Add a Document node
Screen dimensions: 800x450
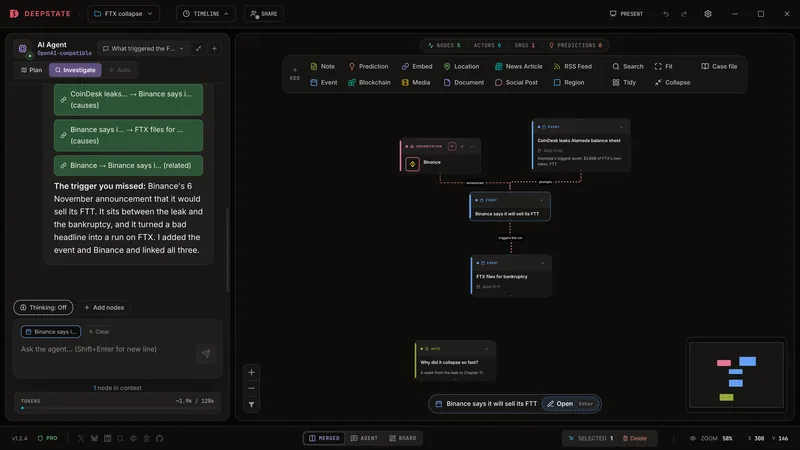(463, 82)
